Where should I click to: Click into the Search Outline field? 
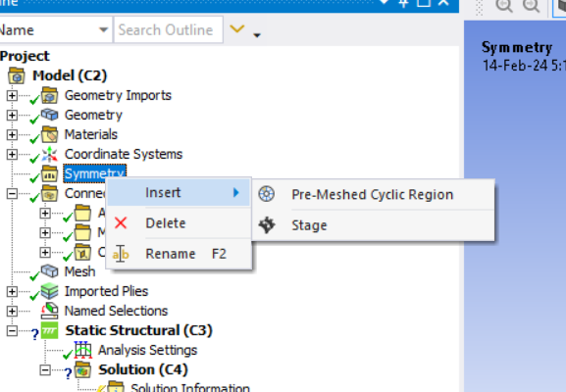[168, 30]
